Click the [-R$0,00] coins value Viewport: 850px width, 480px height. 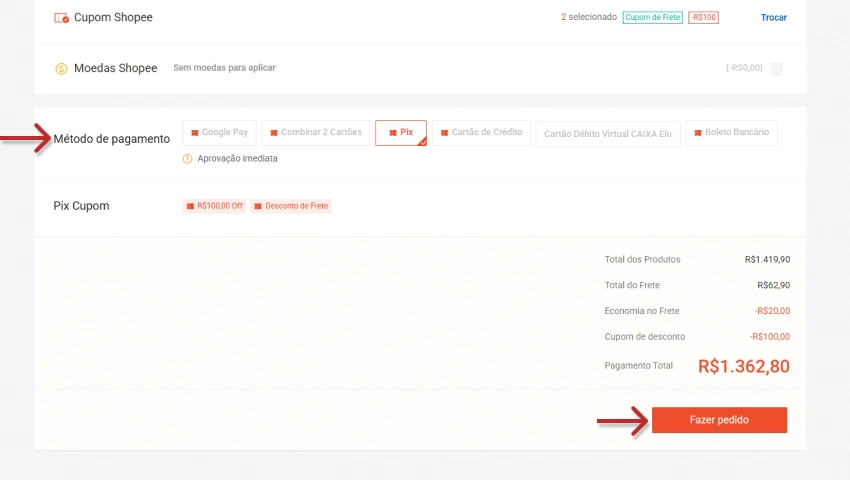click(744, 68)
